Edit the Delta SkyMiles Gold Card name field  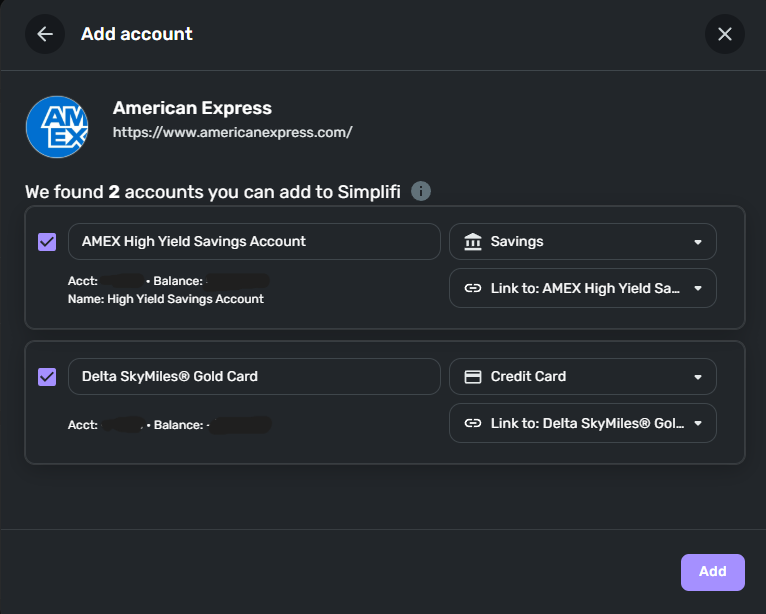(254, 377)
